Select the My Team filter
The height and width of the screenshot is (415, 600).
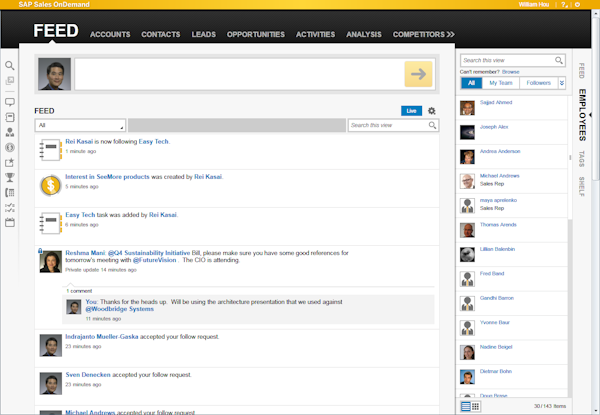point(500,83)
